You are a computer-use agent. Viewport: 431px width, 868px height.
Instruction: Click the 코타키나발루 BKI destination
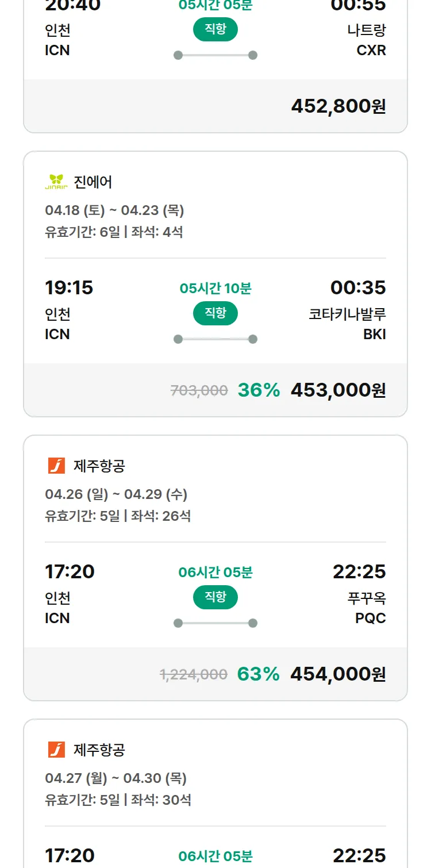point(347,324)
